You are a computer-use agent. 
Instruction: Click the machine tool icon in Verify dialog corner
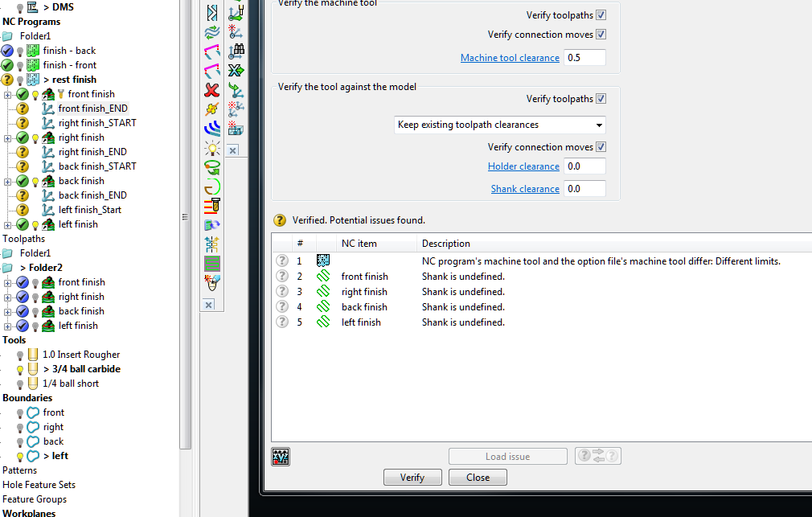pos(280,456)
